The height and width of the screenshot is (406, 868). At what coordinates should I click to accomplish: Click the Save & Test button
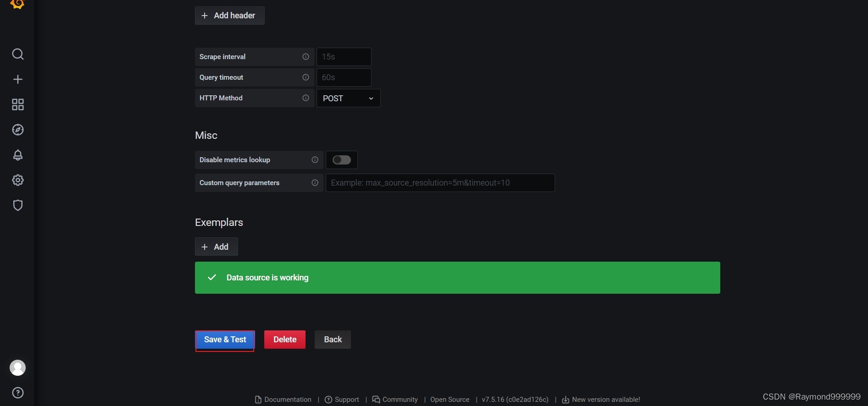[225, 340]
